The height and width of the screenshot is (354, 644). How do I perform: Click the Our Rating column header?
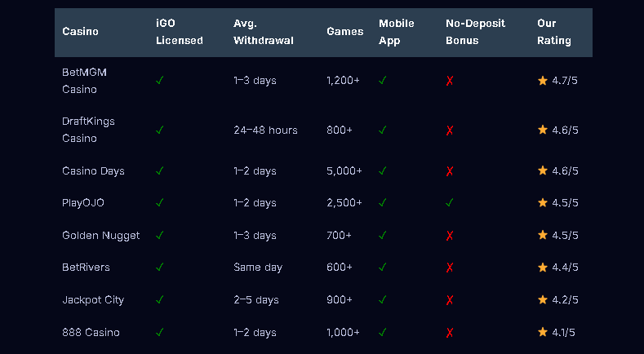pos(553,32)
